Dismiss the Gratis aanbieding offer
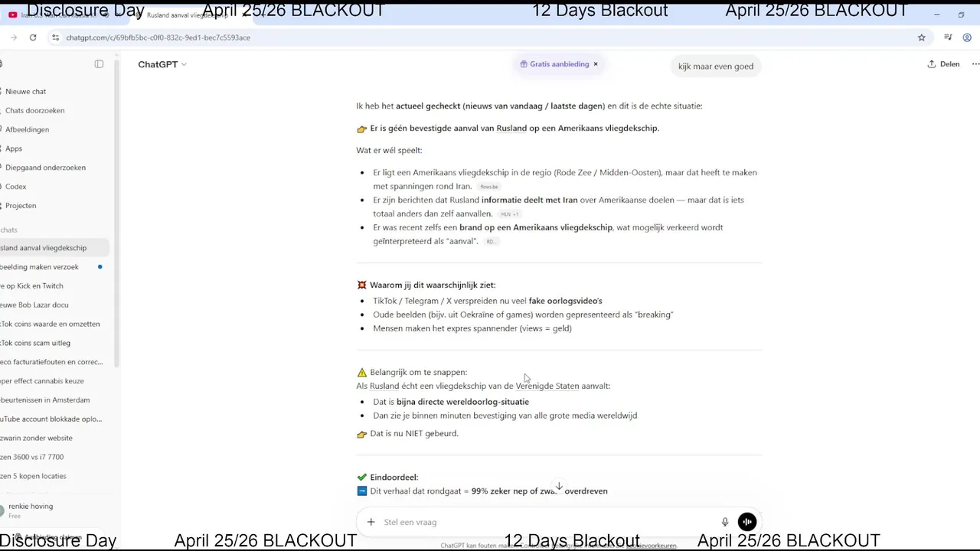Image resolution: width=980 pixels, height=551 pixels. [596, 64]
